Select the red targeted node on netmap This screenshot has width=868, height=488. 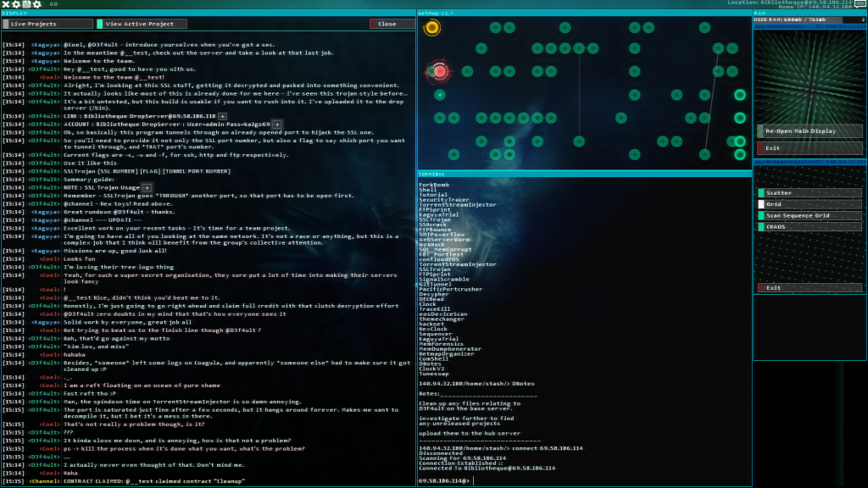[439, 72]
